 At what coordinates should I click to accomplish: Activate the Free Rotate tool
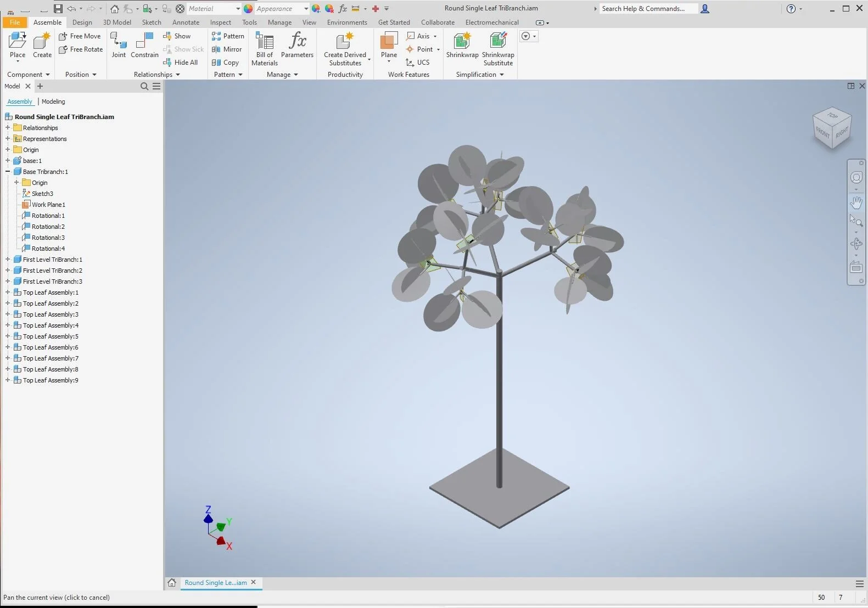[81, 49]
